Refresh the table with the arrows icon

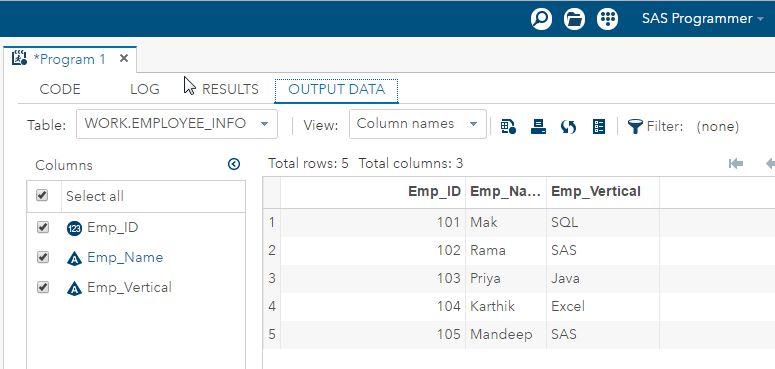(568, 126)
